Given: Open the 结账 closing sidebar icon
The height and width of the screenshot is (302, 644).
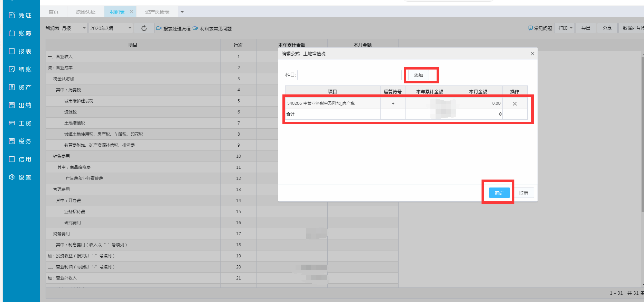Looking at the screenshot, I should [12, 69].
